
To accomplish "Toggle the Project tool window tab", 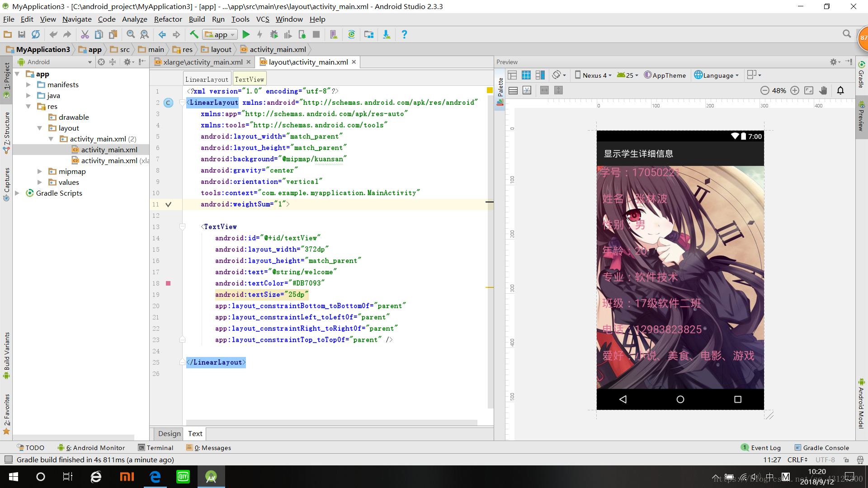I will click(6, 79).
